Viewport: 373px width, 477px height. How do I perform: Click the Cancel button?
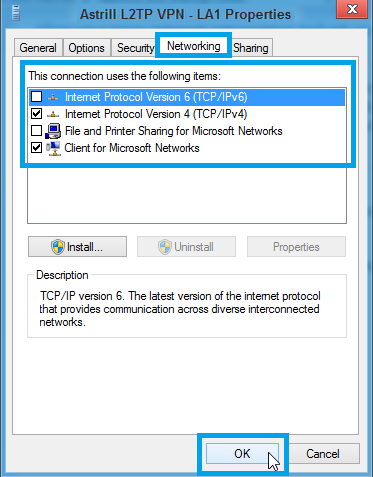click(x=323, y=454)
